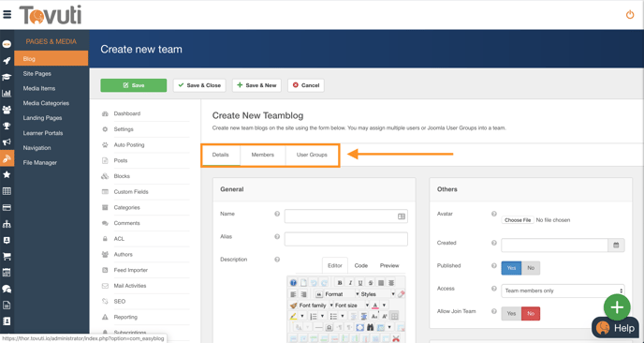Click the shopping cart sidebar icon
644x343 pixels.
tap(7, 256)
